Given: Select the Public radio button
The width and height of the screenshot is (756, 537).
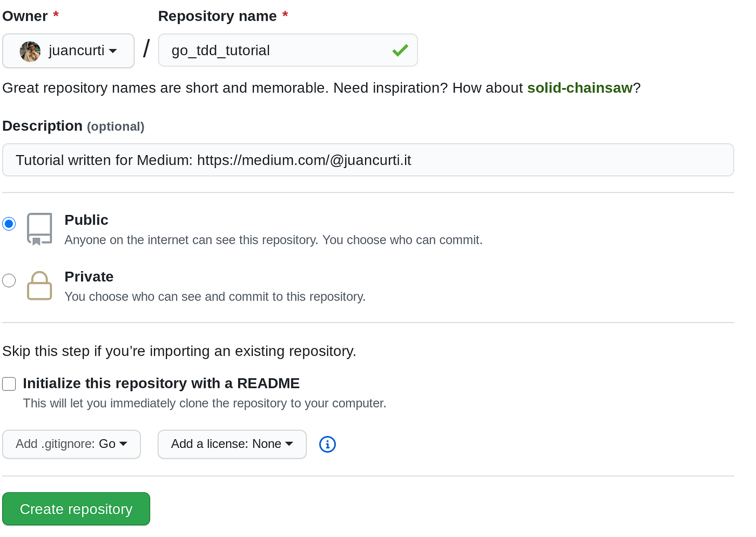Looking at the screenshot, I should pyautogui.click(x=9, y=224).
